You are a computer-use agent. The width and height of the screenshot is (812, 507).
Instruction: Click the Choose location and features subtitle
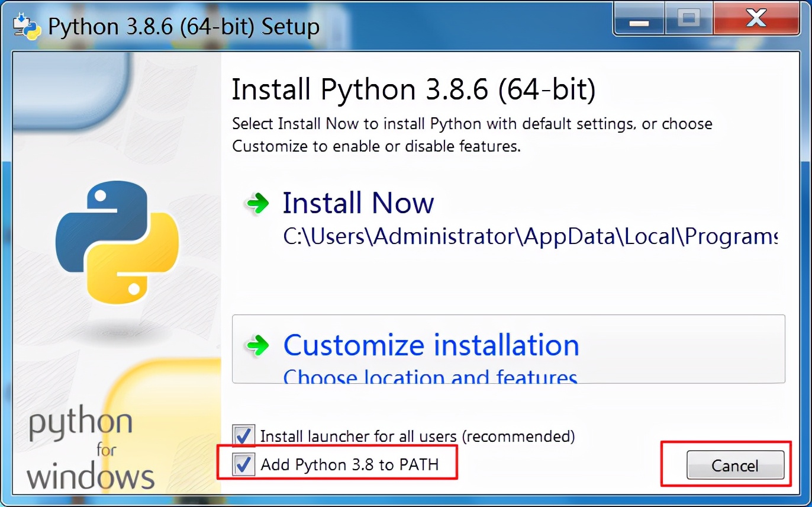(x=430, y=376)
